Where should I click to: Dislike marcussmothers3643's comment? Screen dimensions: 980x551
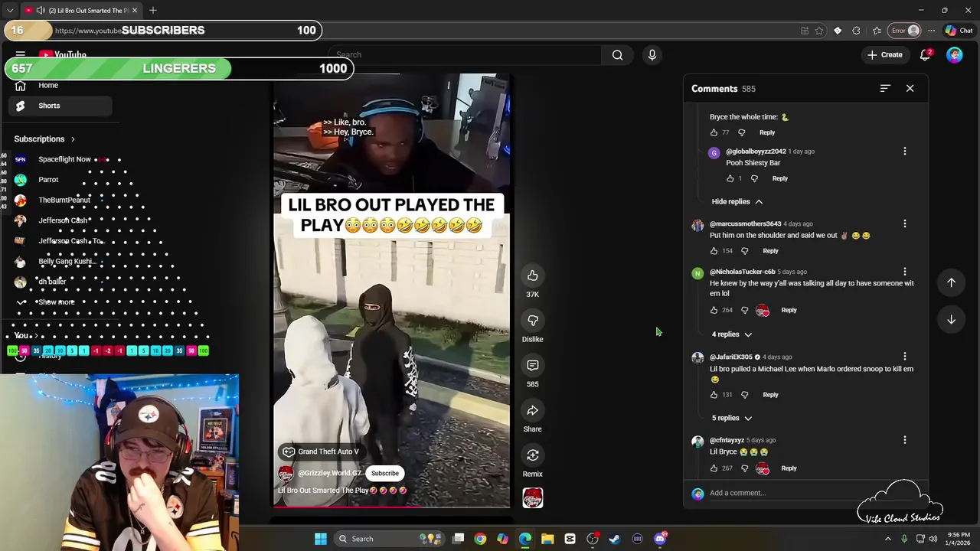click(744, 251)
